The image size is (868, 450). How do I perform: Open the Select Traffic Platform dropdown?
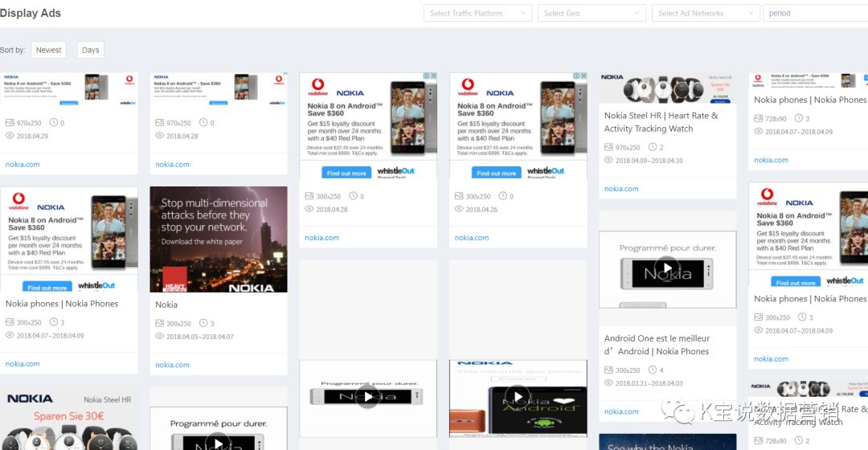(477, 13)
